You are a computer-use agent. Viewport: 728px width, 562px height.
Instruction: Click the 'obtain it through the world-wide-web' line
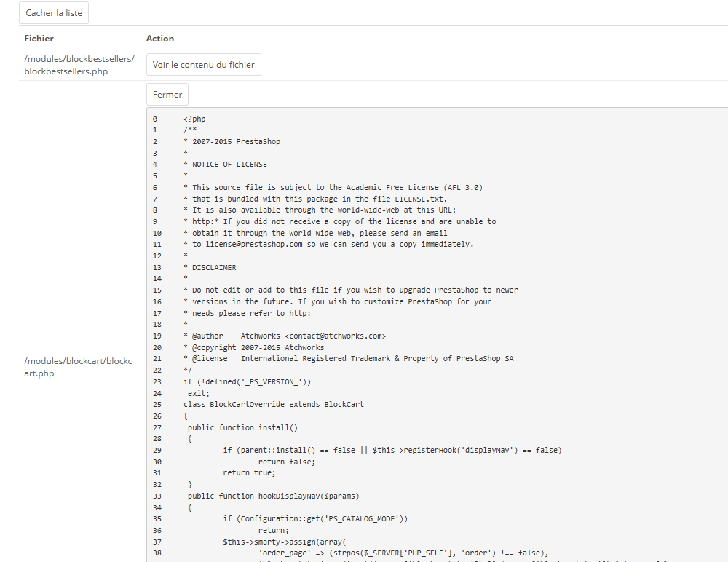[315, 233]
